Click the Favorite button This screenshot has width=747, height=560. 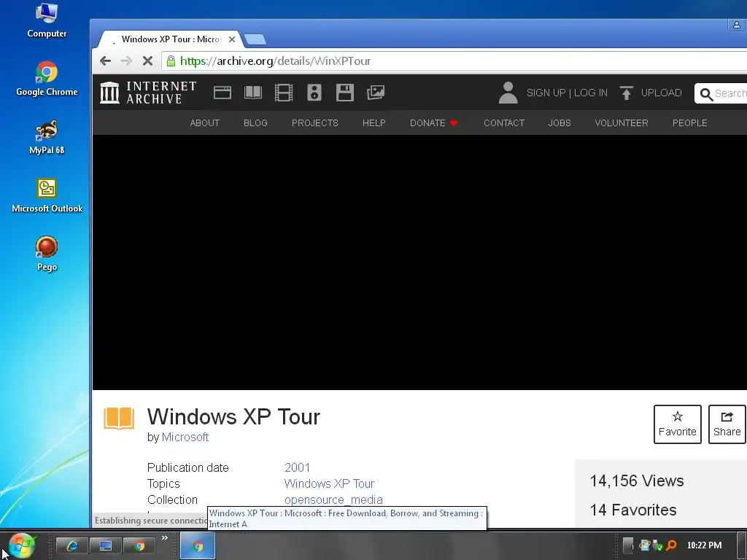point(678,424)
